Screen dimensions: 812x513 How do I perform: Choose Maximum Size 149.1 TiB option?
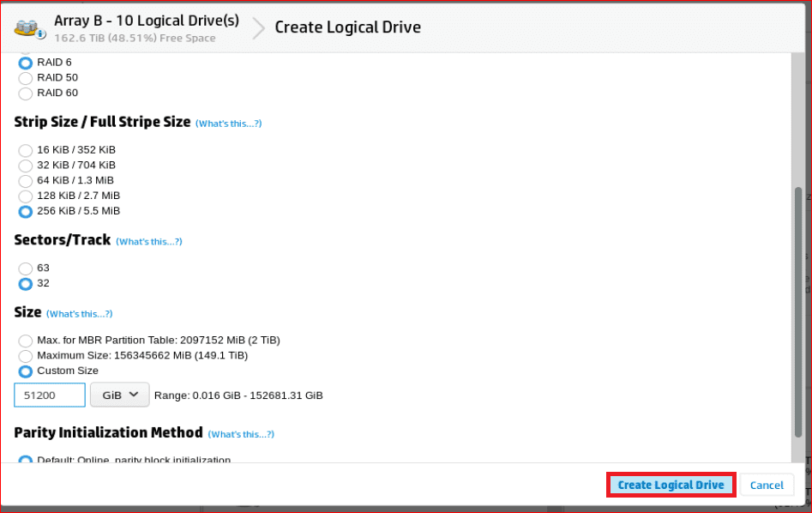pos(26,356)
